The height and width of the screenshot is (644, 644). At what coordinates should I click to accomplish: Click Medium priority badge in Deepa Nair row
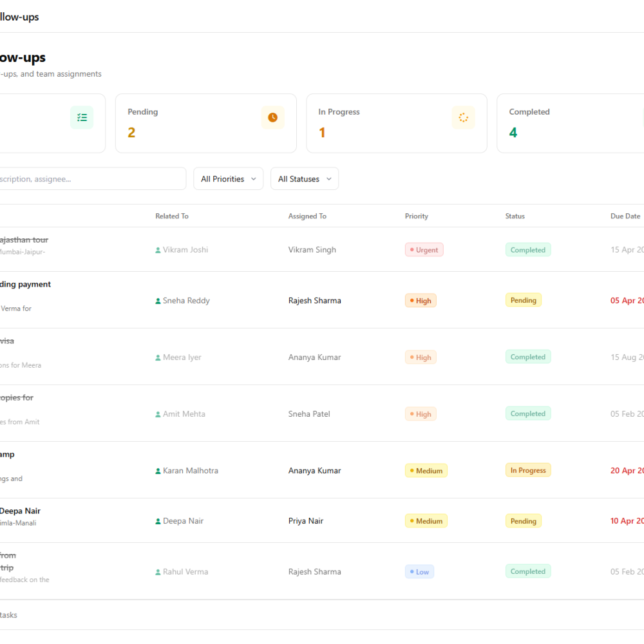pyautogui.click(x=426, y=521)
